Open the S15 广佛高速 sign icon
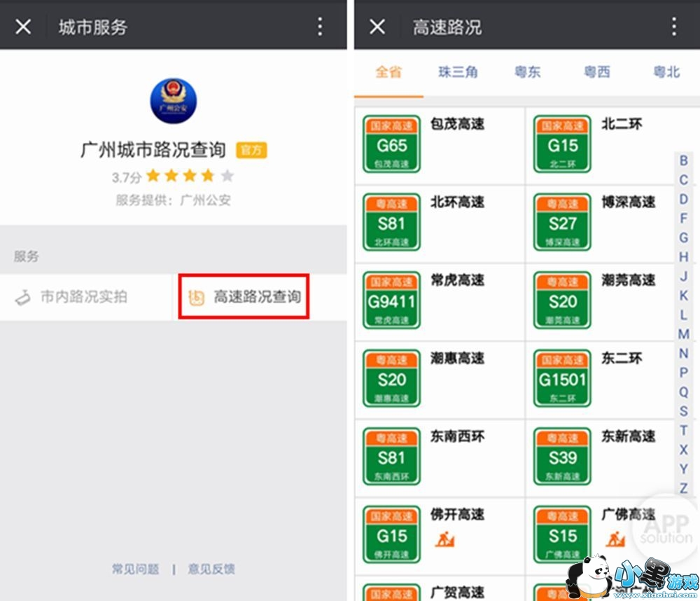 point(563,534)
